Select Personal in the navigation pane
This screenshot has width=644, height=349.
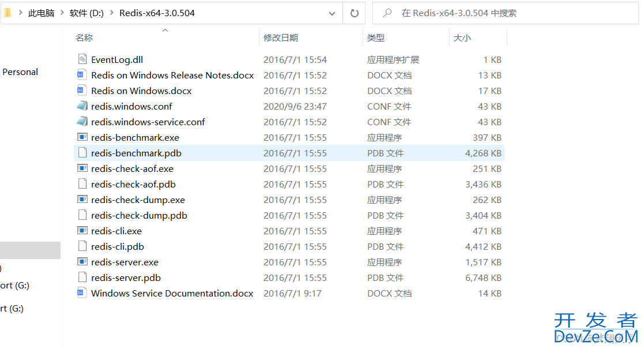click(x=20, y=72)
